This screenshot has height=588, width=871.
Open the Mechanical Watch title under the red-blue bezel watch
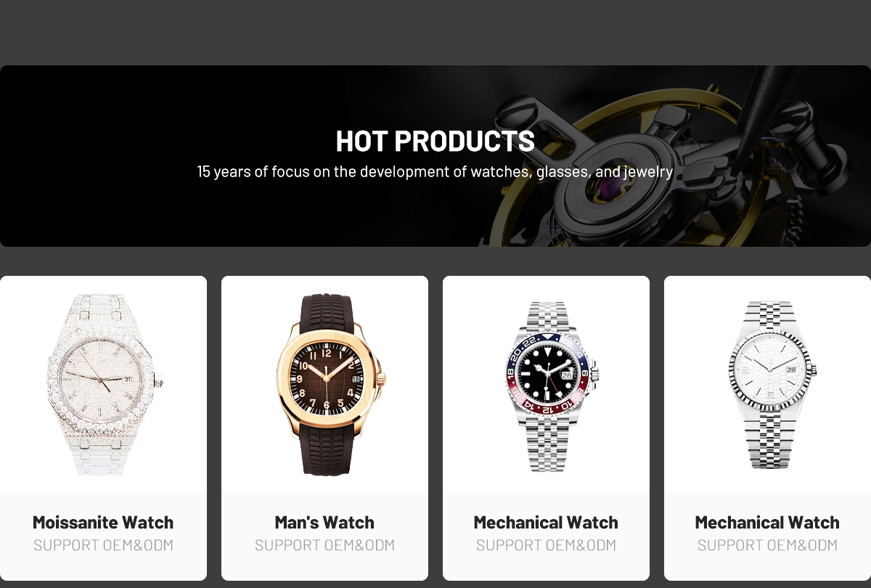coord(546,522)
